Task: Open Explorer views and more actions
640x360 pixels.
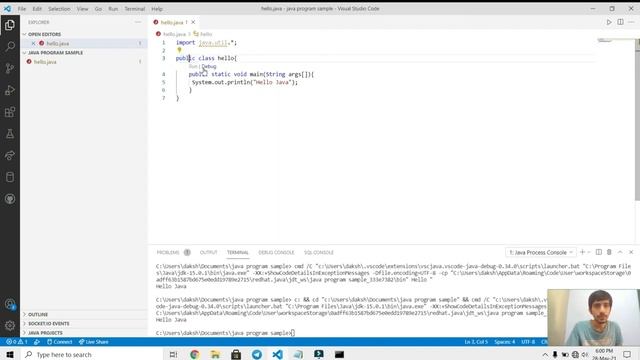Action: (138, 22)
